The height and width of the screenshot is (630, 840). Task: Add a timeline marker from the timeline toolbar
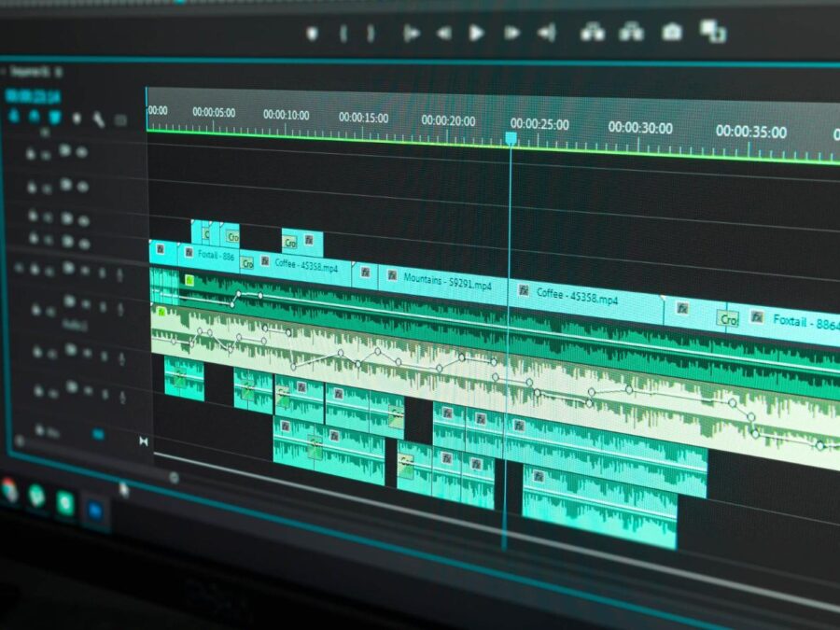click(77, 119)
